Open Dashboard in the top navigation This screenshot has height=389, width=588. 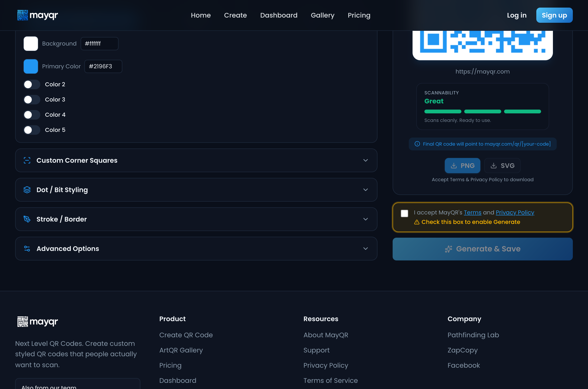click(x=279, y=15)
